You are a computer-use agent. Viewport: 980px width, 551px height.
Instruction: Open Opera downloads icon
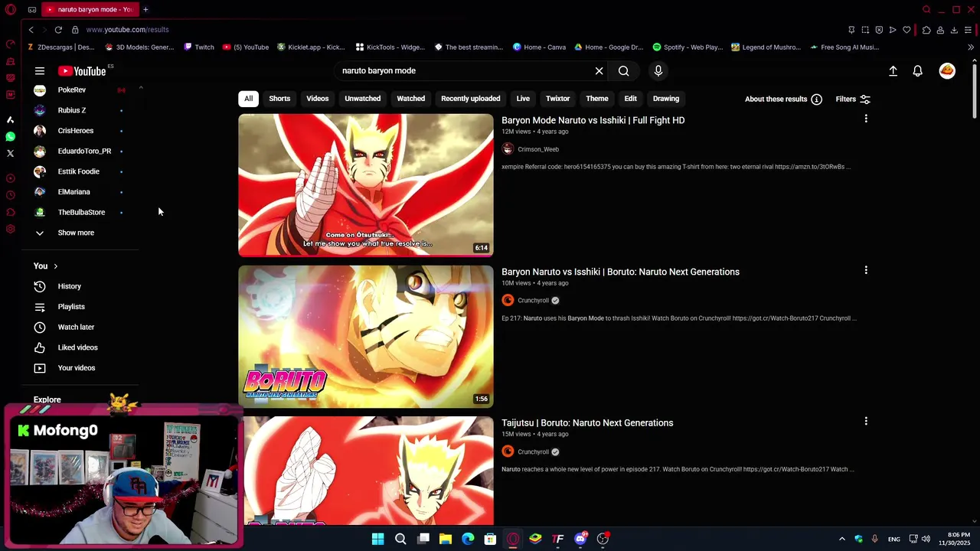(954, 30)
